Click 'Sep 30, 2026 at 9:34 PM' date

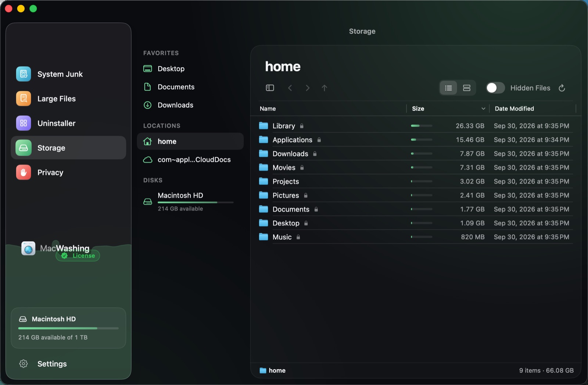pyautogui.click(x=531, y=140)
